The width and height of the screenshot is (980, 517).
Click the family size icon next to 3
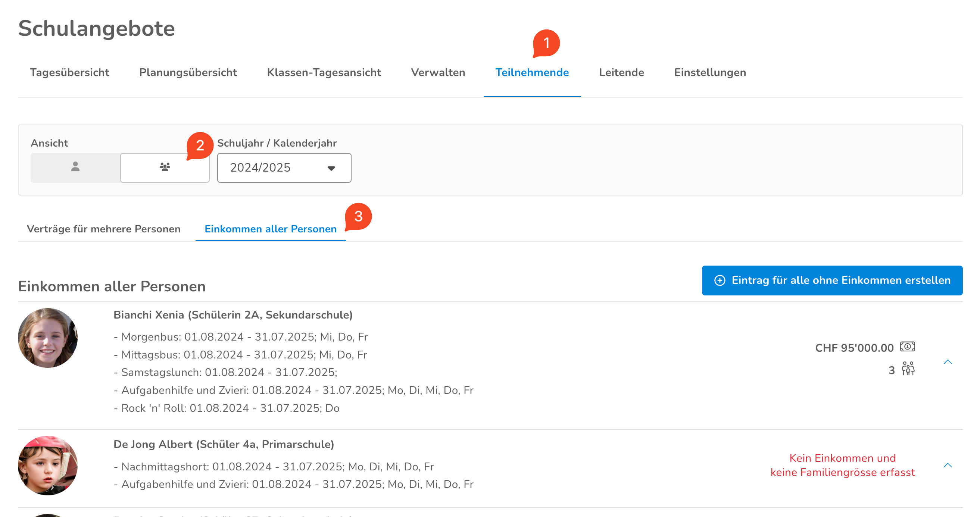tap(908, 369)
